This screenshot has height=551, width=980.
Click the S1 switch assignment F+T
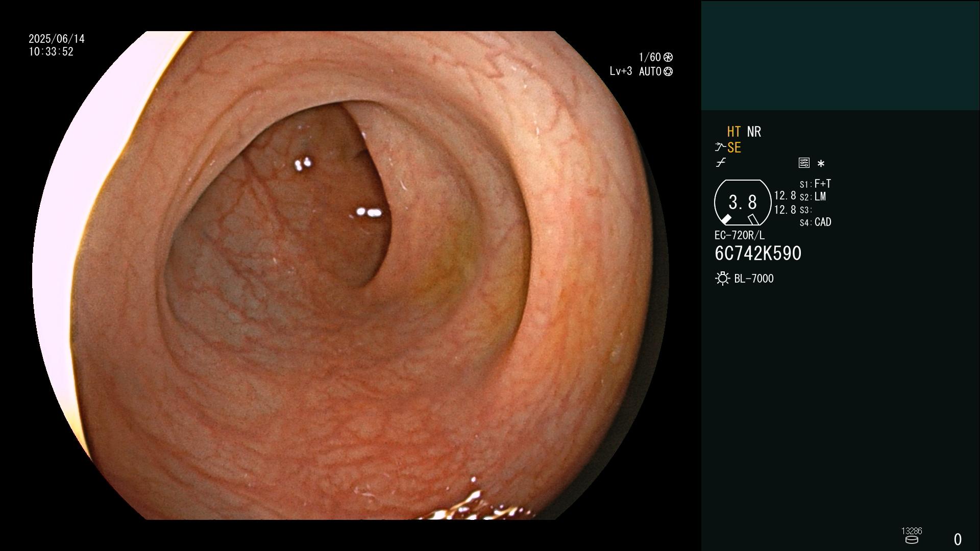[816, 184]
